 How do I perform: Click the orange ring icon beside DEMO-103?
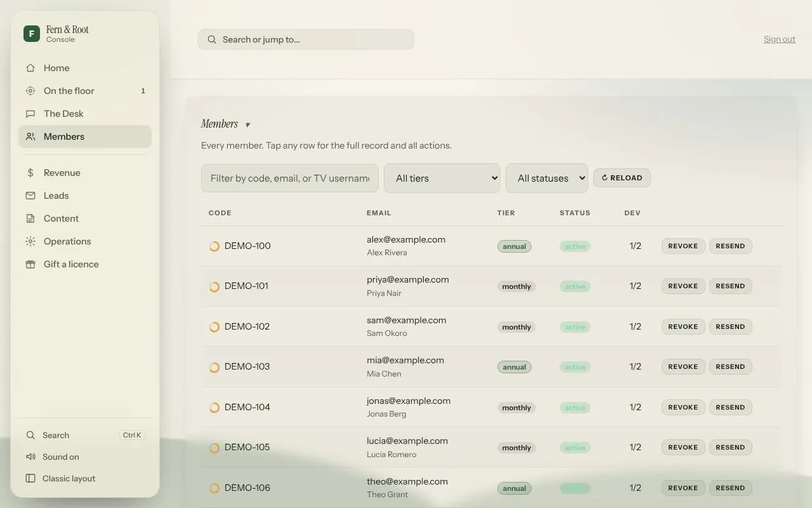pos(214,367)
